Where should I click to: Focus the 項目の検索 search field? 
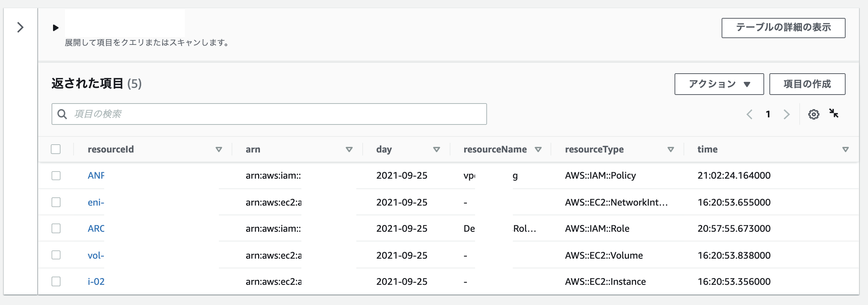(x=269, y=114)
